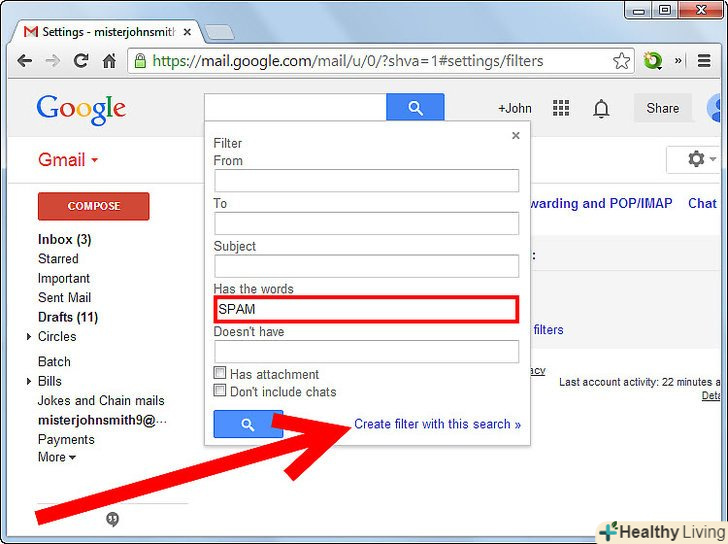Viewport: 728px width, 544px height.
Task: Click into the From filter field
Action: click(x=366, y=181)
